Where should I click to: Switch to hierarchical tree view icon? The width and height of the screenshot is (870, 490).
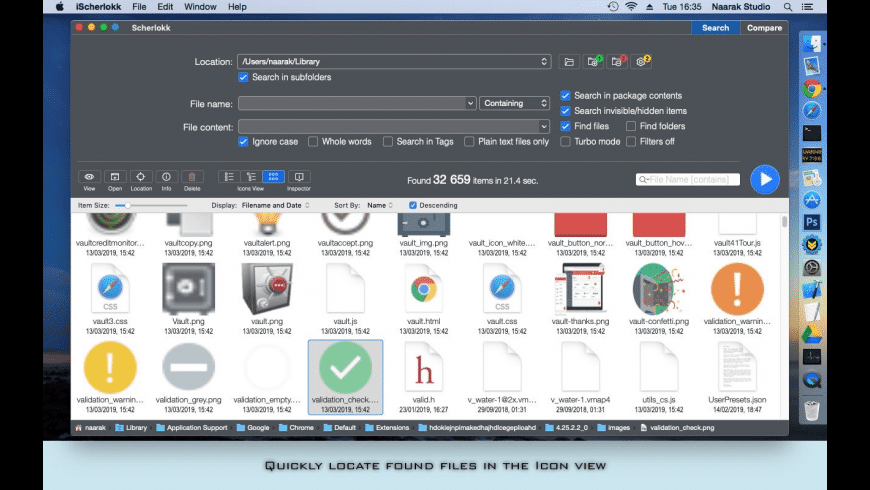251,176
